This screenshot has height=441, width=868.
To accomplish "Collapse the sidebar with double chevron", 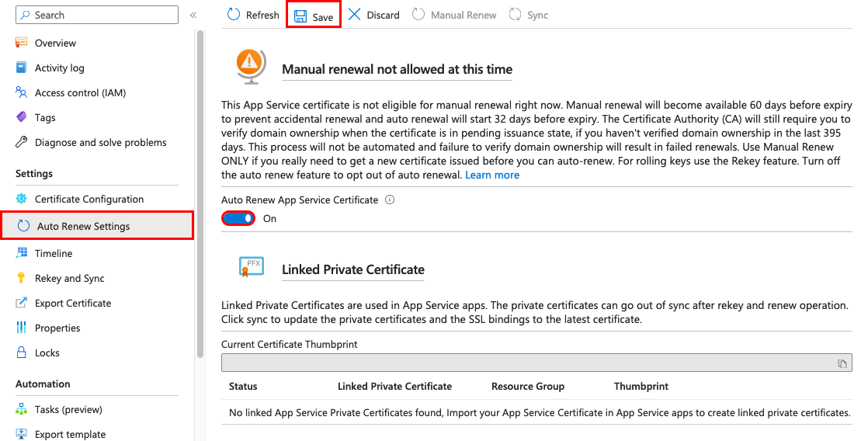I will [x=193, y=15].
